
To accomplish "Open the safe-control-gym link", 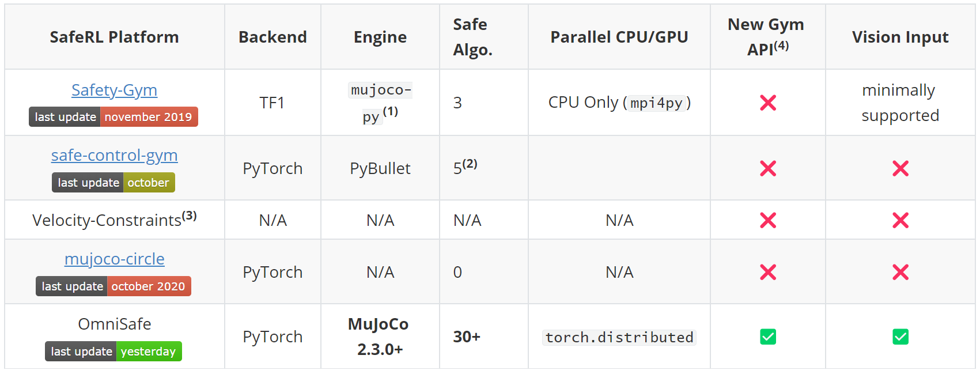I will (114, 156).
